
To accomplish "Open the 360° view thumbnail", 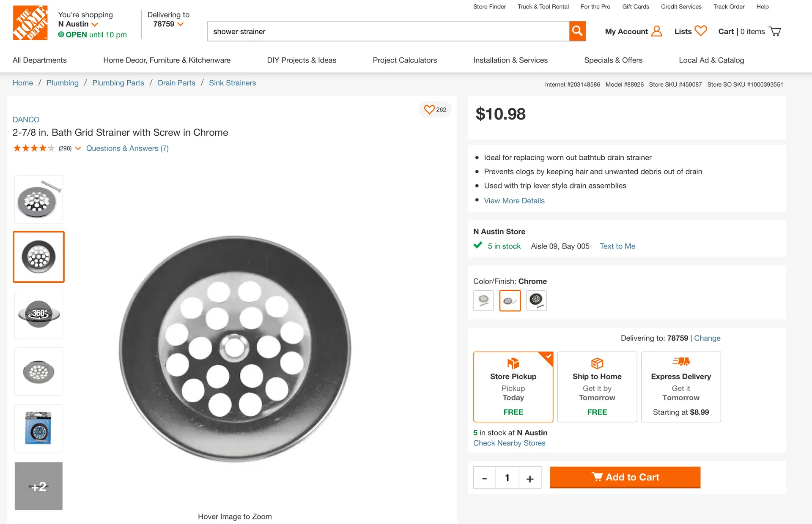I will click(x=38, y=314).
